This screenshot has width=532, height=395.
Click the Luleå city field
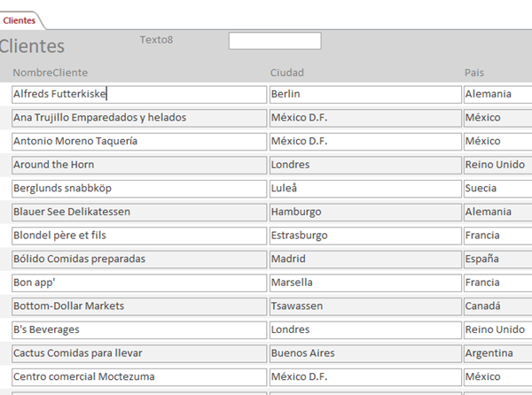[x=365, y=189]
